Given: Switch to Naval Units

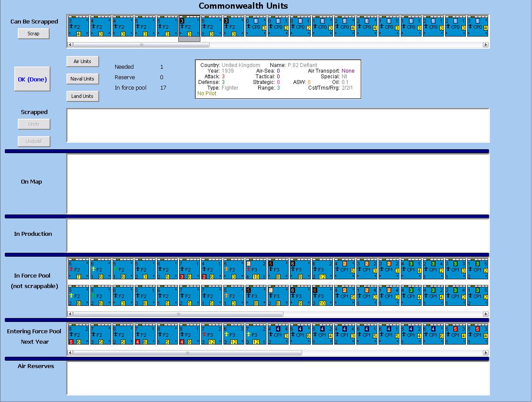Looking at the screenshot, I should 83,79.
